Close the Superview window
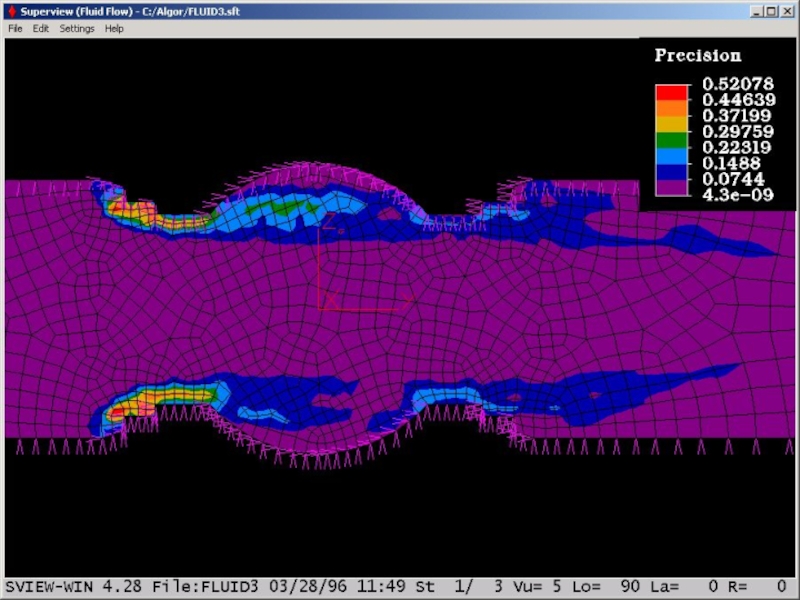 pyautogui.click(x=787, y=11)
